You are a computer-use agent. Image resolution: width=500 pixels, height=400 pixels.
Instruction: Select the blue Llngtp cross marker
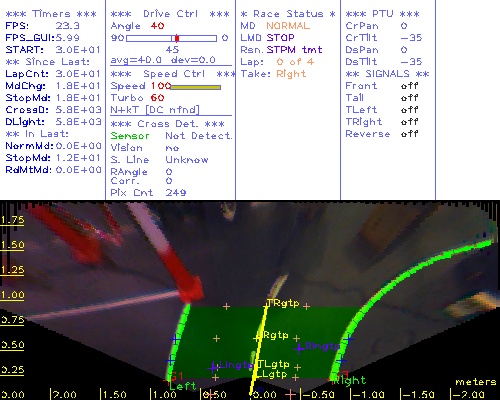[213, 367]
